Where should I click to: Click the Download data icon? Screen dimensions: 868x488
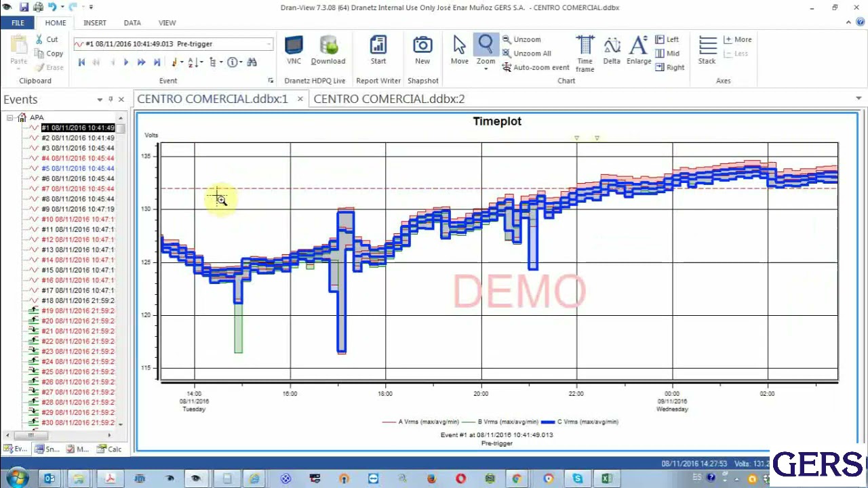[x=328, y=50]
